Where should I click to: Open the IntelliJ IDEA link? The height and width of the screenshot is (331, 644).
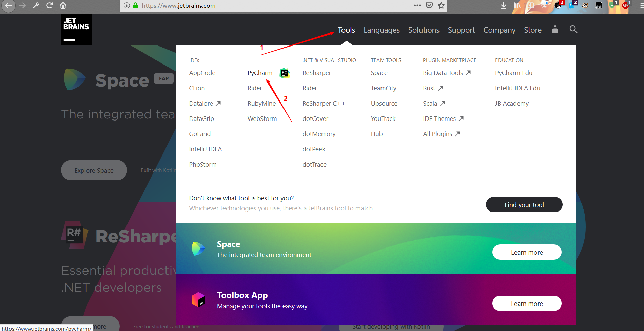(x=205, y=149)
